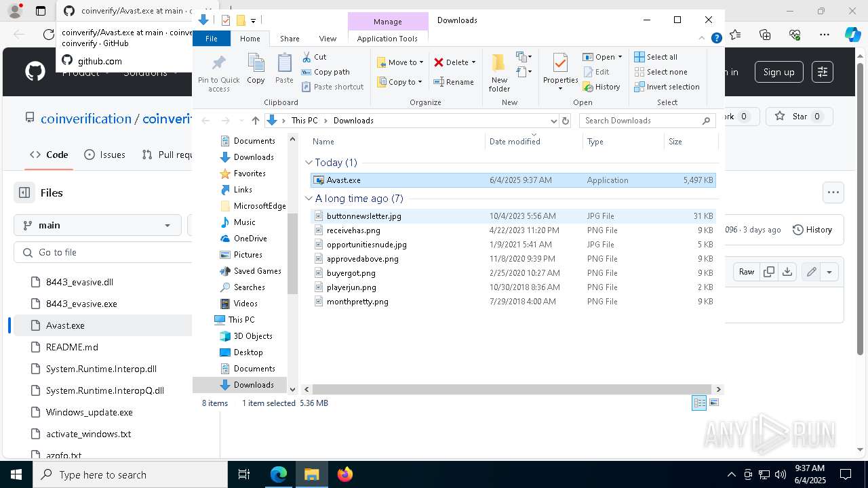
Task: Open Task View on taskbar
Action: pos(244,474)
